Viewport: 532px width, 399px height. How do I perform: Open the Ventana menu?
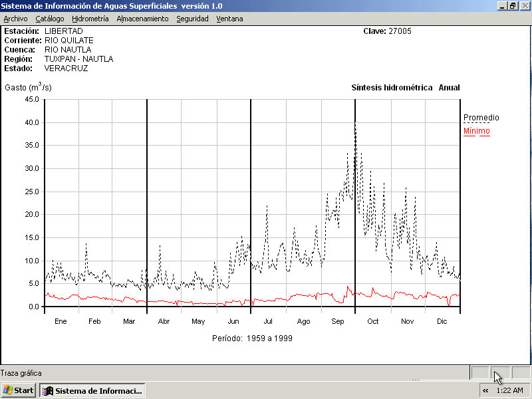click(x=229, y=19)
